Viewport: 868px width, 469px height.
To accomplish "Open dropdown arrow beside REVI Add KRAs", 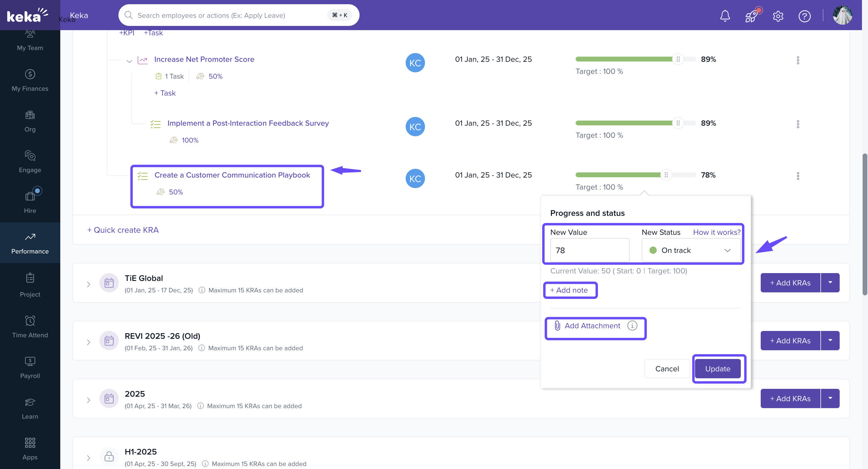I will click(x=830, y=340).
